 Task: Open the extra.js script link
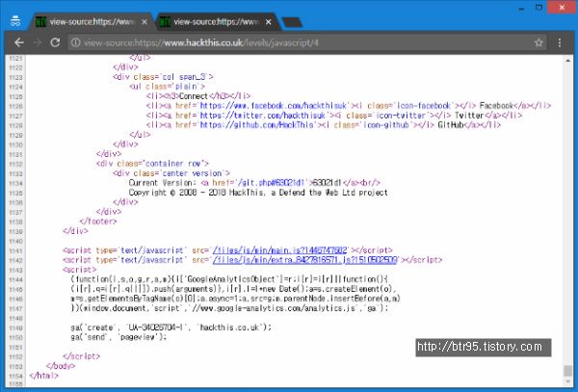[304, 260]
